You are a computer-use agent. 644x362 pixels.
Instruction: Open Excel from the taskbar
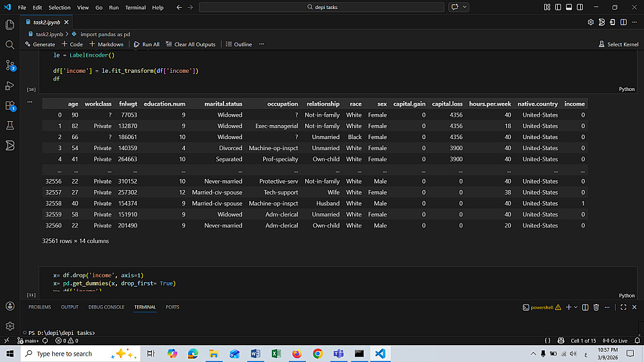(276, 354)
